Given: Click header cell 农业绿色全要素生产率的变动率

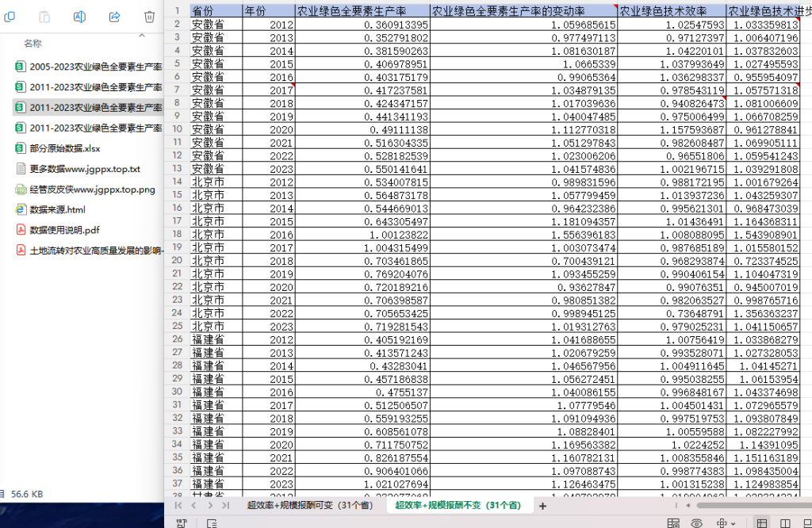Looking at the screenshot, I should pyautogui.click(x=524, y=11).
